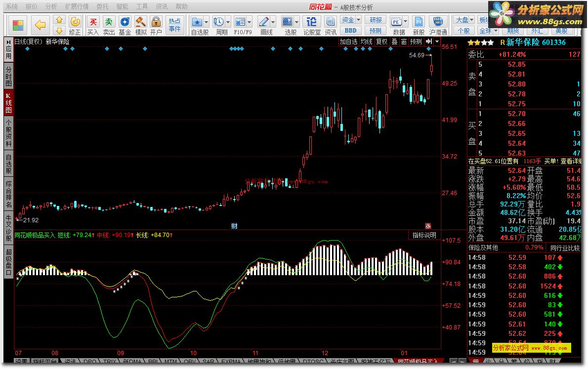Click the chart jump-to-end arrow icon
This screenshot has height=369, width=588.
[429, 41]
